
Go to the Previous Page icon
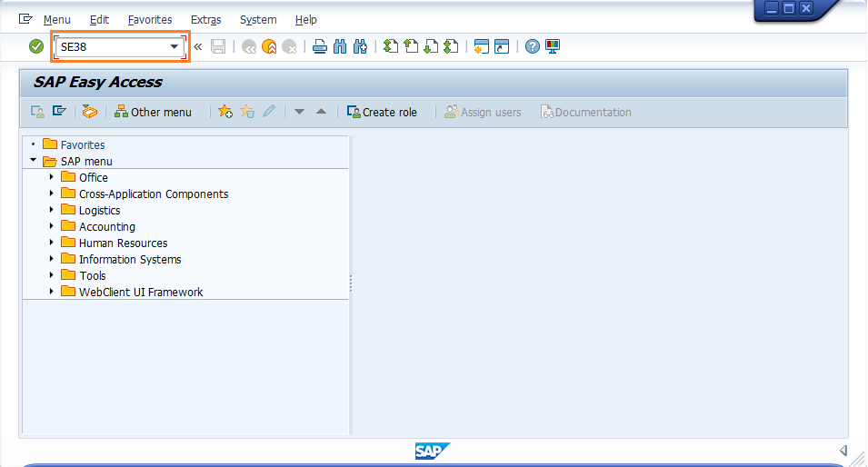[x=411, y=46]
